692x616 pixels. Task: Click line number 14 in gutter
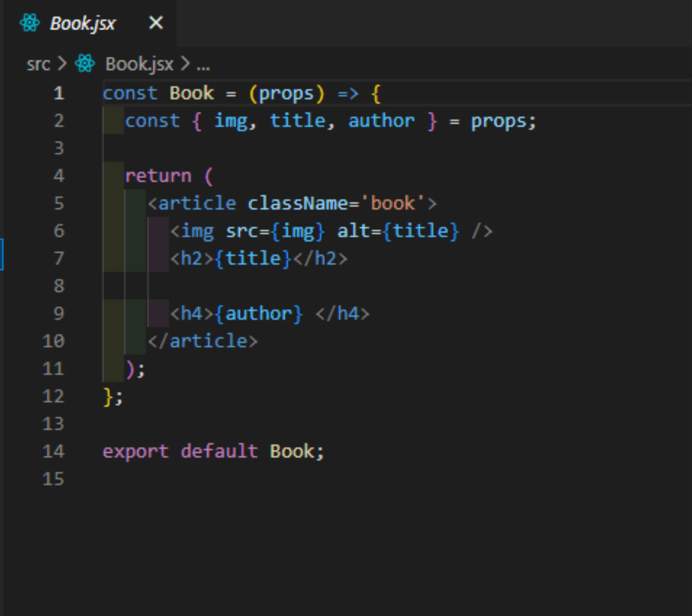tap(53, 451)
